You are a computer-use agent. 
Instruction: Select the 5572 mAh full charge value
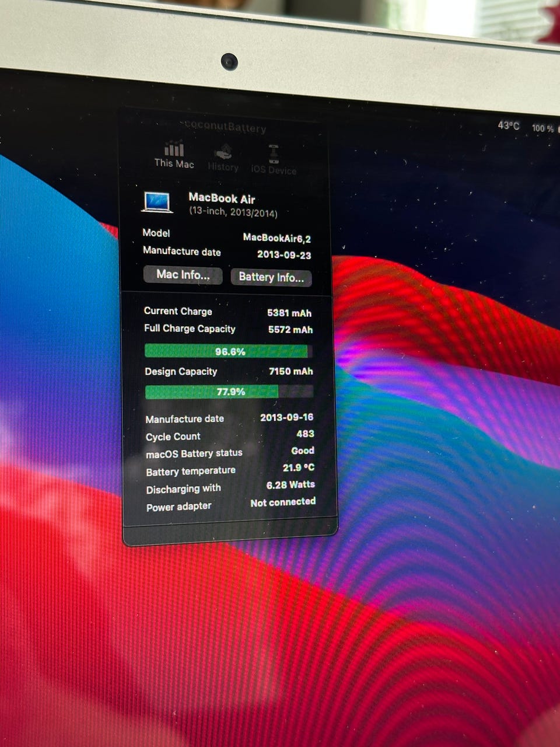290,330
